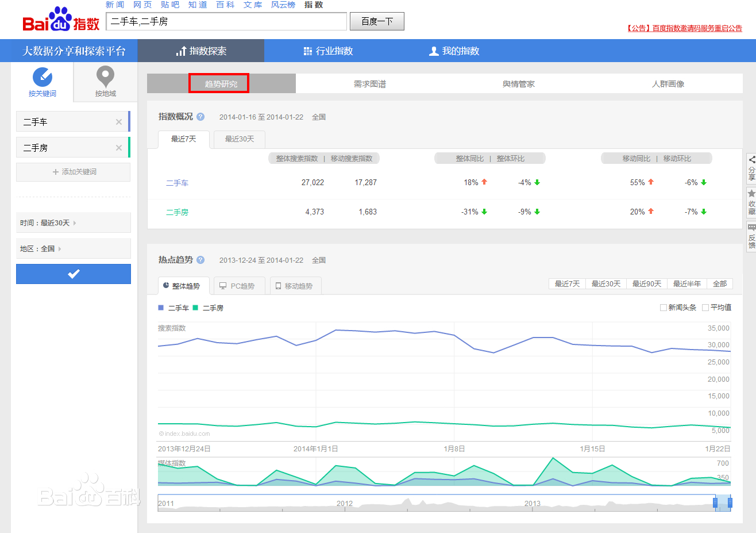
Task: Click the 百度一下 search button
Action: click(377, 21)
